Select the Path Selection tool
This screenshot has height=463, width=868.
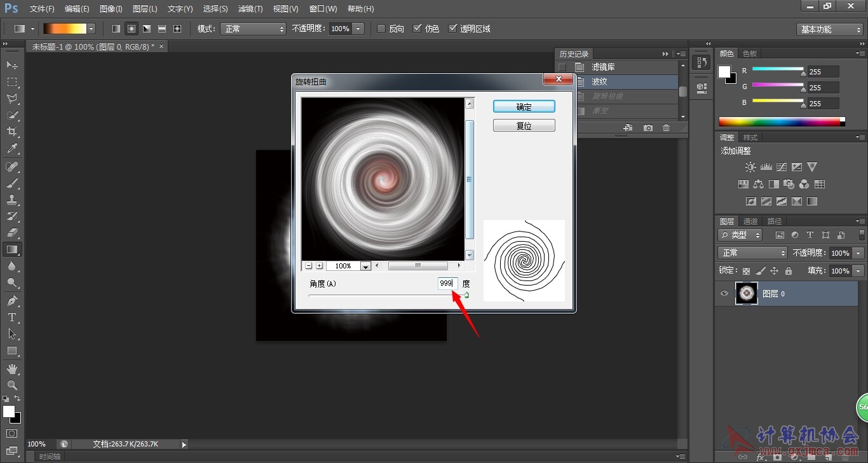point(12,334)
